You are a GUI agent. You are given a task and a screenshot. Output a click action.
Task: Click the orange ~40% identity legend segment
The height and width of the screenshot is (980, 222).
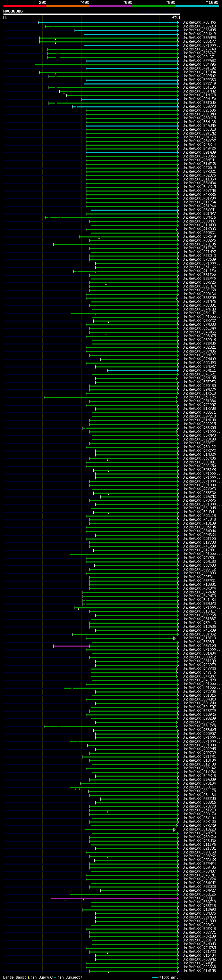pos(68,7)
